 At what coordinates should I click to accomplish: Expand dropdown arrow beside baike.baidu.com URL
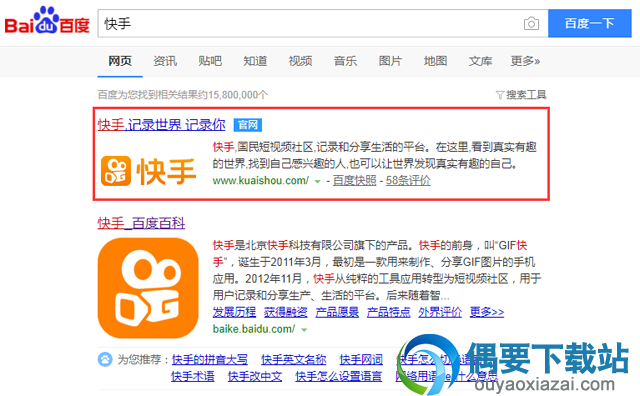(x=304, y=330)
